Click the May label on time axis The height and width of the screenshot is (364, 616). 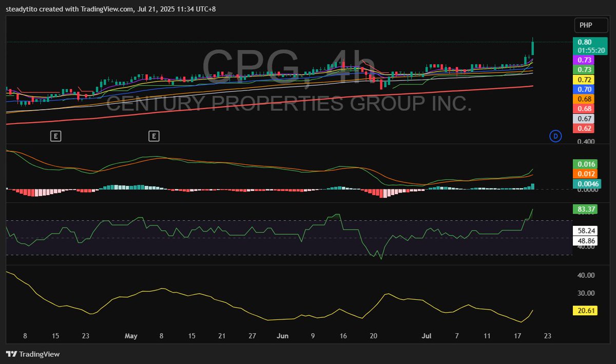[x=131, y=336]
